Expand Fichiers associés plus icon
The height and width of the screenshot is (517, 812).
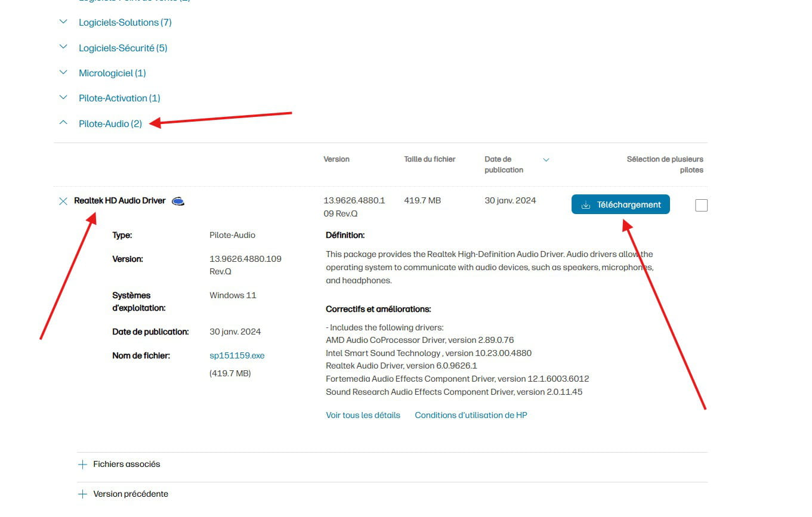coord(82,464)
